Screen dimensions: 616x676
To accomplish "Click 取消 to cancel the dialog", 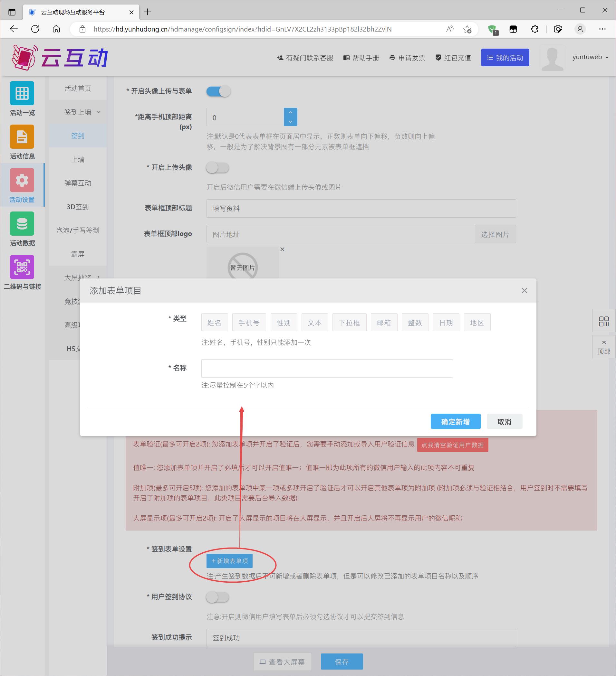I will pyautogui.click(x=504, y=421).
